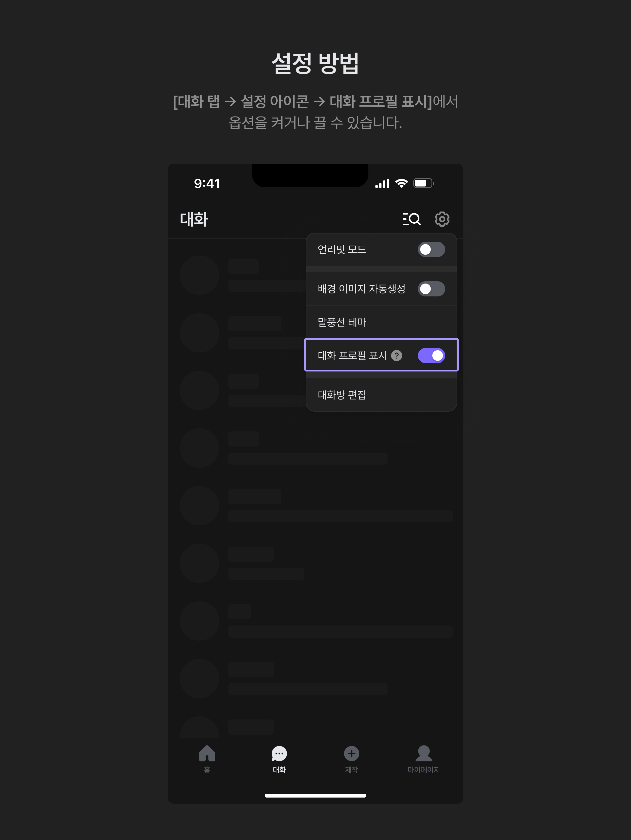
Task: Click the help question mark icon
Action: (397, 356)
